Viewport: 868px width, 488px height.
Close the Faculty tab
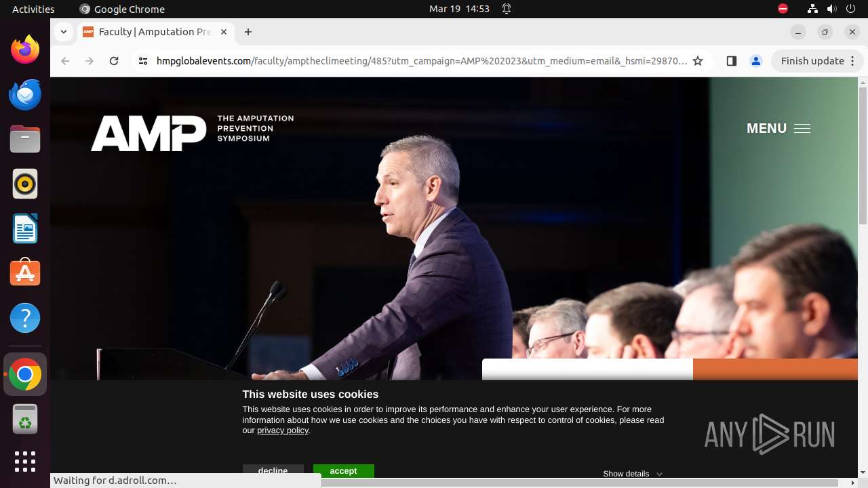click(224, 32)
